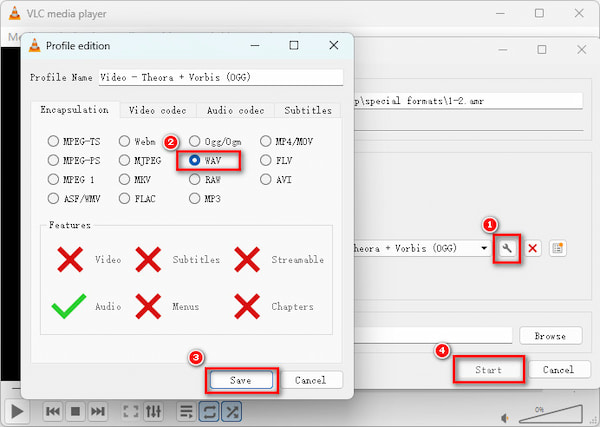Click Save in Profile edition
The image size is (600, 427).
(x=241, y=380)
